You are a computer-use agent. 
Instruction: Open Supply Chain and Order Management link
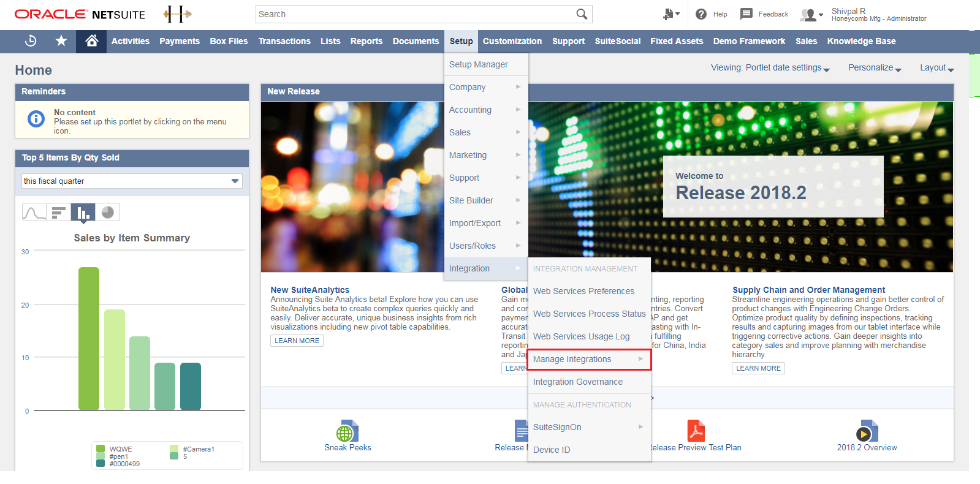point(809,290)
